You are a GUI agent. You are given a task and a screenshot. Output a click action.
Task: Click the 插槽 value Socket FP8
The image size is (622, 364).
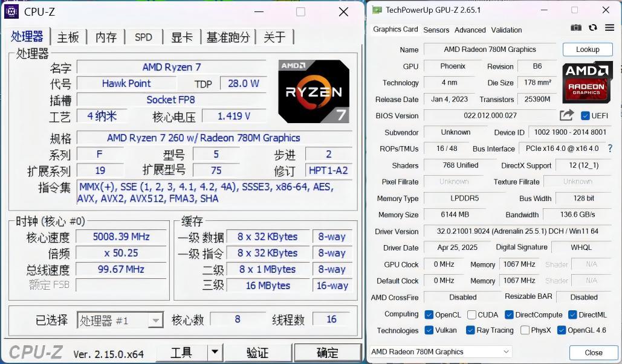coord(171,100)
